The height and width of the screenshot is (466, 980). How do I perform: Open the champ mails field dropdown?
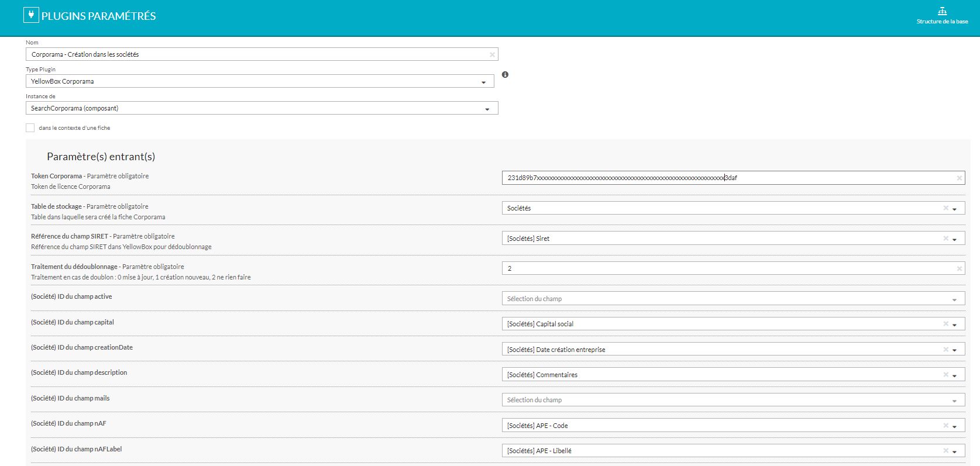coord(954,401)
